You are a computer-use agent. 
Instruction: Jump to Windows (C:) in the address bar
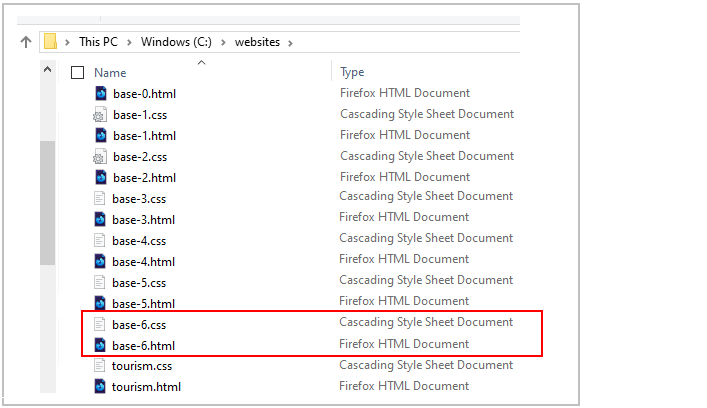(176, 42)
